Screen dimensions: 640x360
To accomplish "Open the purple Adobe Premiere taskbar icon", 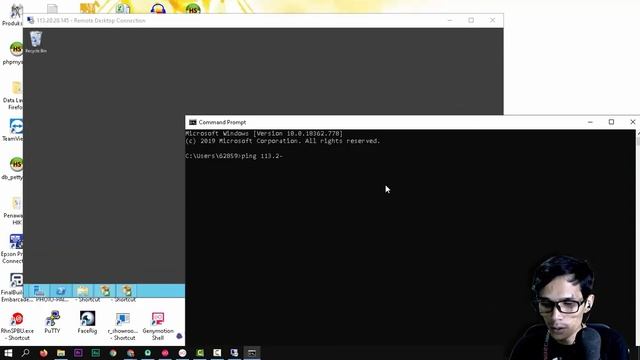I will pyautogui.click(x=78, y=353).
